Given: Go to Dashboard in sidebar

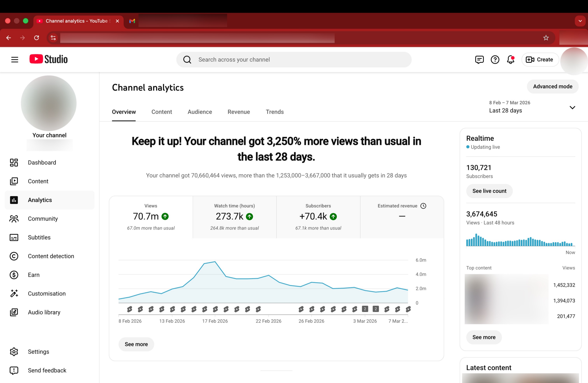Looking at the screenshot, I should pyautogui.click(x=49, y=163).
